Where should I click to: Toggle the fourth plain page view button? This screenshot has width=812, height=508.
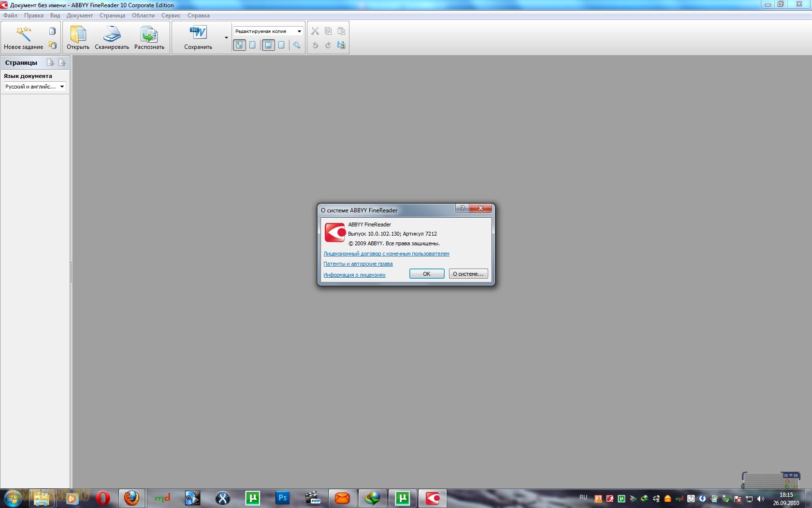[281, 45]
